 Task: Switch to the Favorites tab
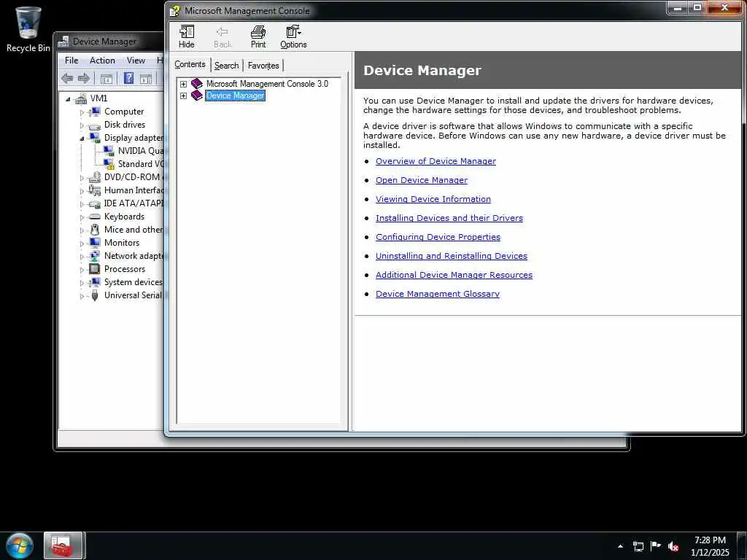coord(263,66)
